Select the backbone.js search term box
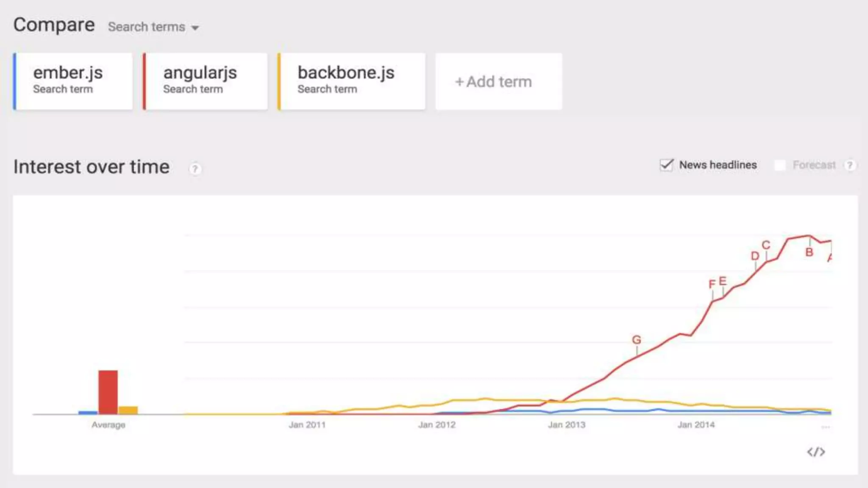Viewport: 868px width, 488px height. 352,81
